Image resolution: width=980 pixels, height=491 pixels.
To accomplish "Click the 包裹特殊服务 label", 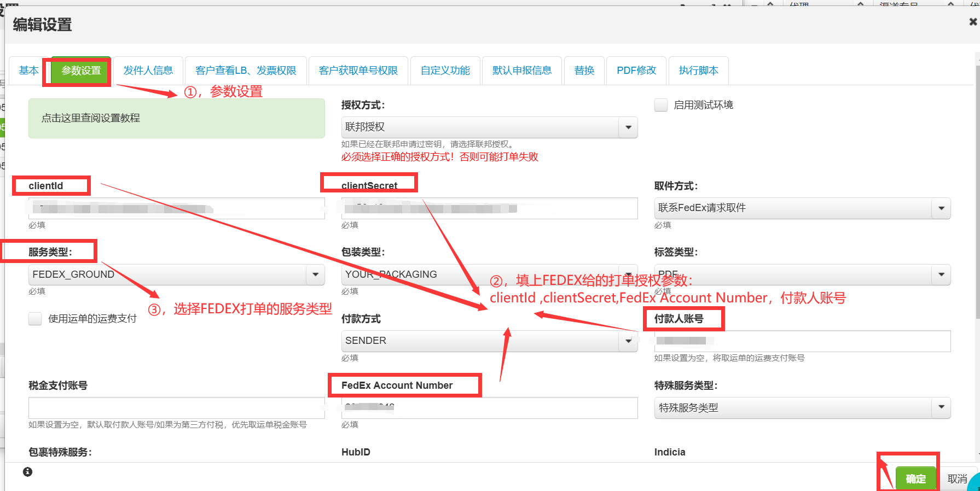I will [x=60, y=452].
